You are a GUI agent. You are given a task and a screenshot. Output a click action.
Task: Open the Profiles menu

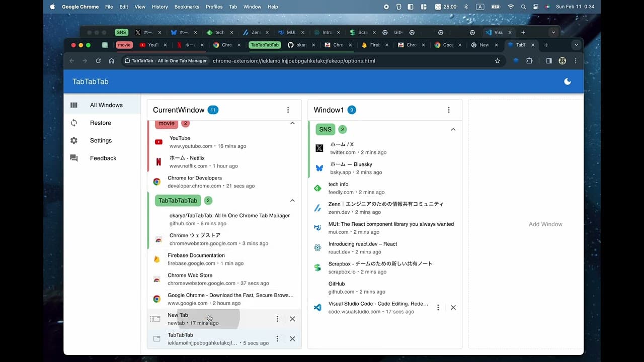[x=214, y=7]
